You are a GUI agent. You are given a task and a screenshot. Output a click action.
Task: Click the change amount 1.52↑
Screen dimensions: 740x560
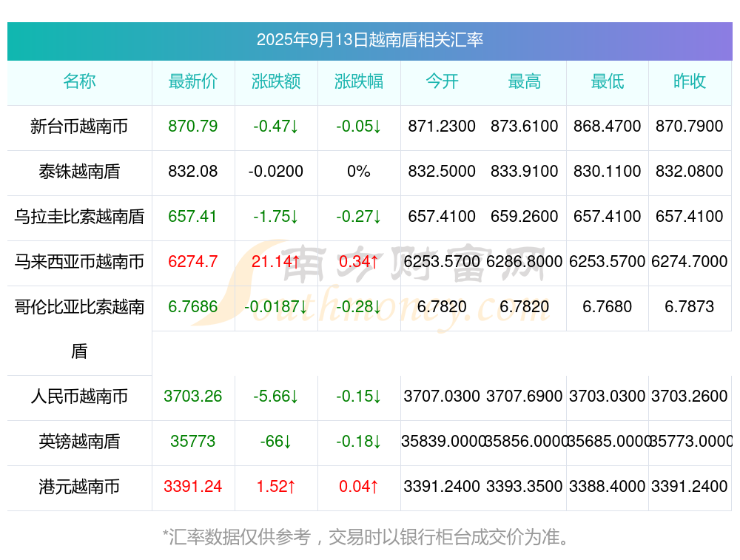(276, 487)
